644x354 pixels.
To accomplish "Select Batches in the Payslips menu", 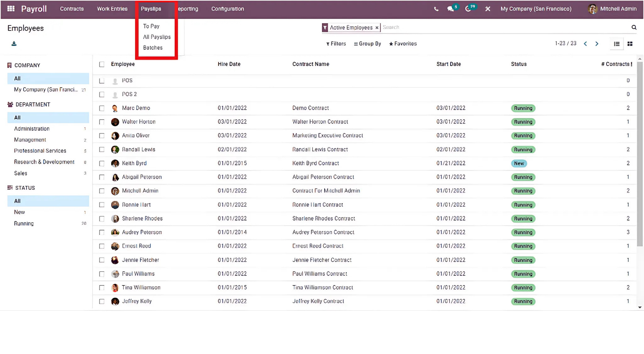I will (x=153, y=48).
